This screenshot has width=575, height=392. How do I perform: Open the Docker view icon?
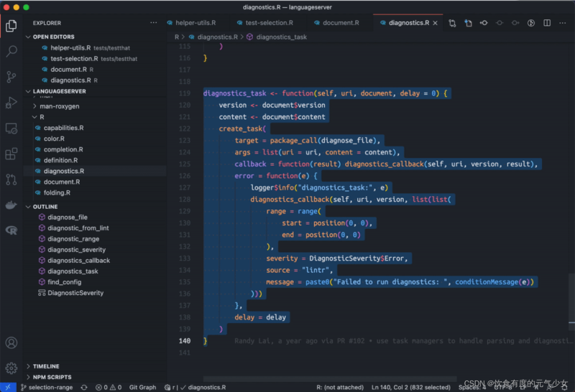[11, 205]
